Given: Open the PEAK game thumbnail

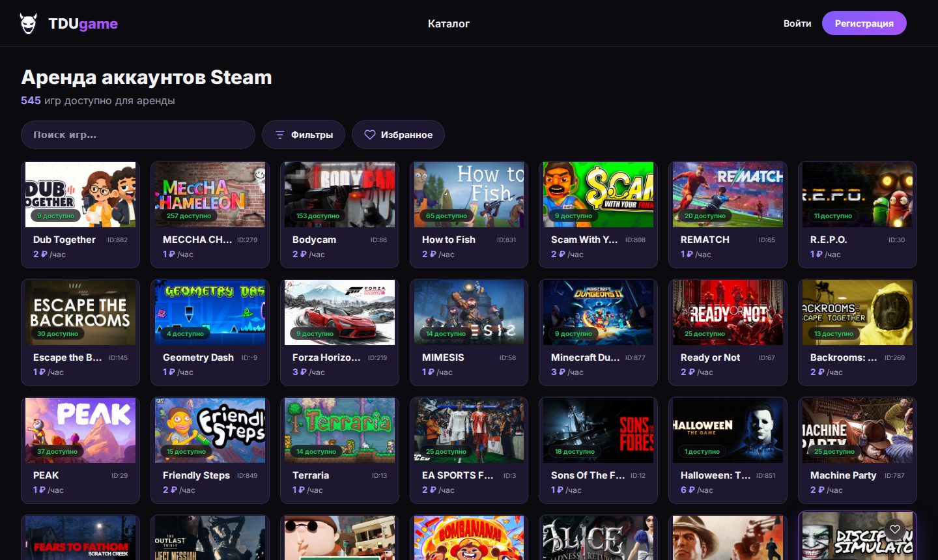Looking at the screenshot, I should [81, 430].
